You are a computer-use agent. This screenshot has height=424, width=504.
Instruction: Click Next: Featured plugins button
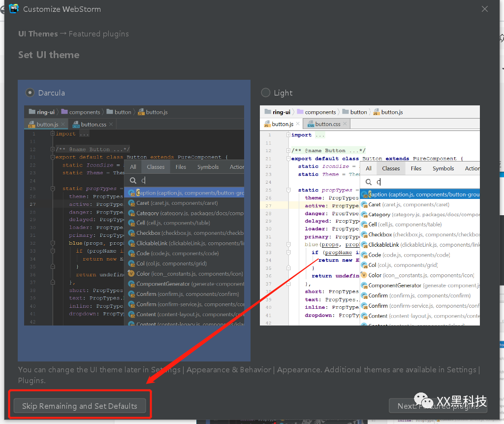tap(438, 406)
